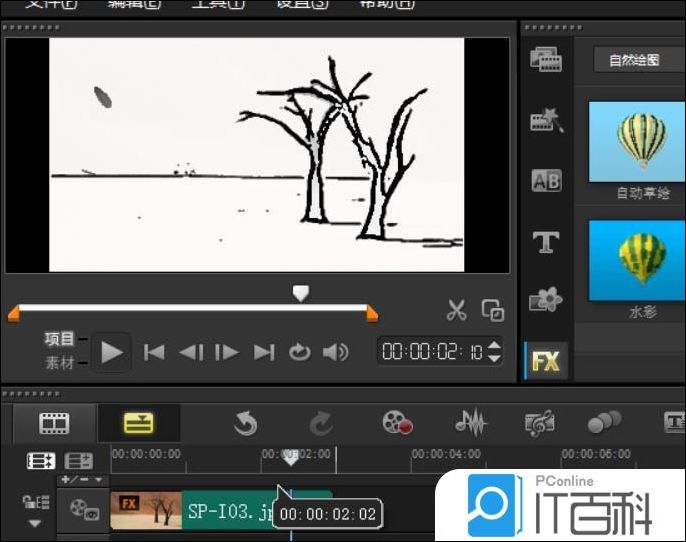Open the three-circles tracking tool icon

(604, 422)
